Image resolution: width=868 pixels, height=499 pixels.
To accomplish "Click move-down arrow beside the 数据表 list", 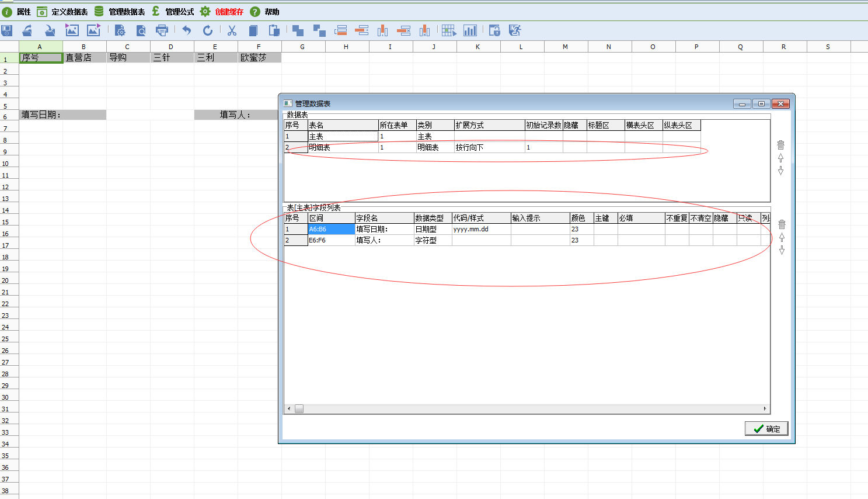I will (x=780, y=171).
